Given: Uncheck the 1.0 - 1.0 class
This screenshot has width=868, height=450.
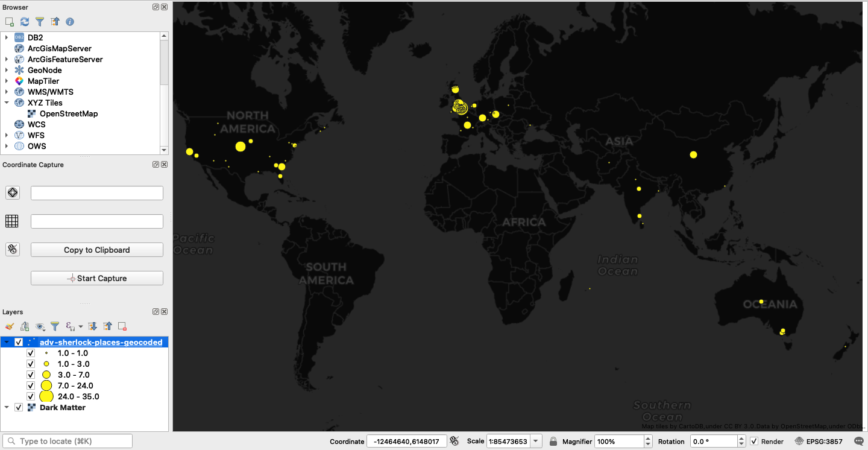Looking at the screenshot, I should tap(31, 353).
